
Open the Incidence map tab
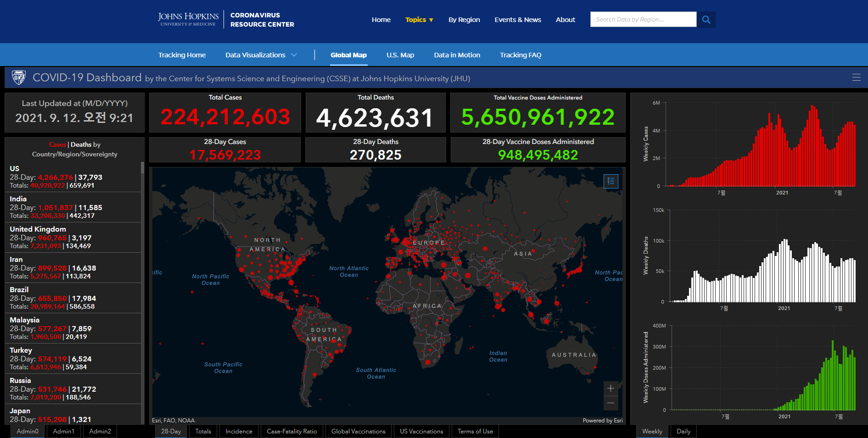(239, 432)
